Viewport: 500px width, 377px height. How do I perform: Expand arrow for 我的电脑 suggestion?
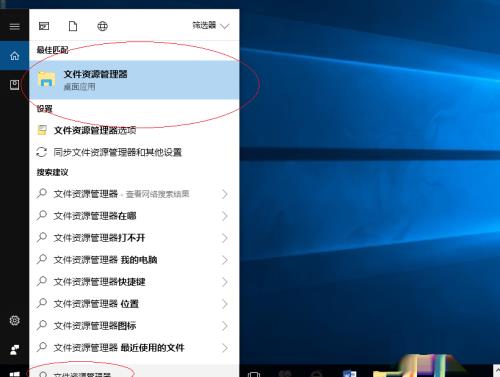click(225, 260)
